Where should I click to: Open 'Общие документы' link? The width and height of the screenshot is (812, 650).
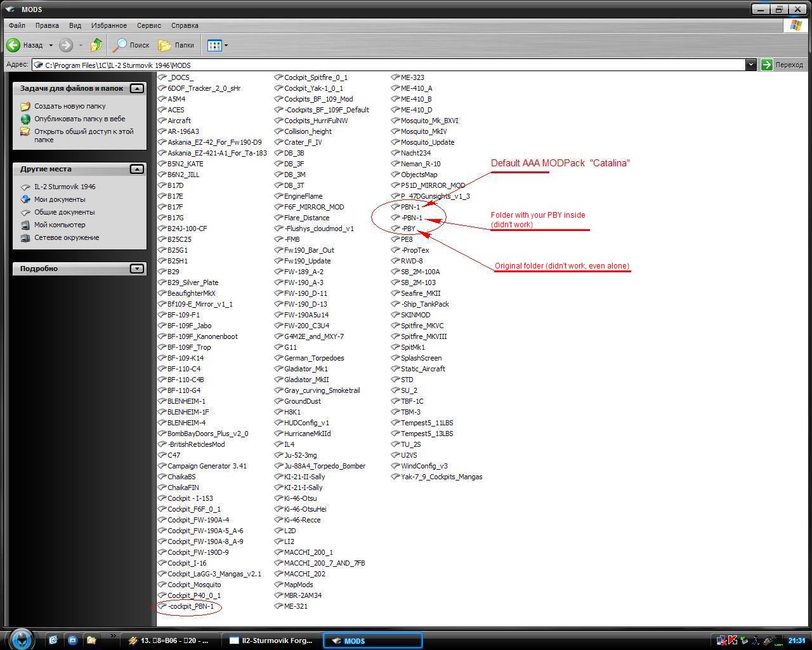[64, 212]
